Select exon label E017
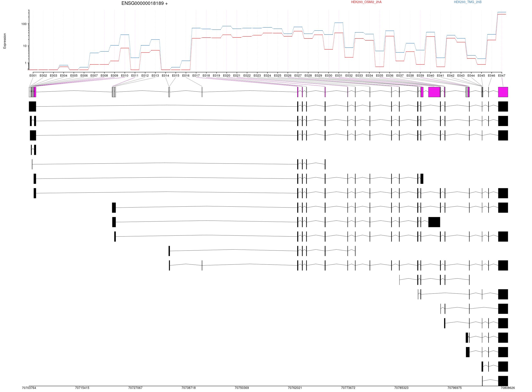This screenshot has height=392, width=532. [196, 76]
